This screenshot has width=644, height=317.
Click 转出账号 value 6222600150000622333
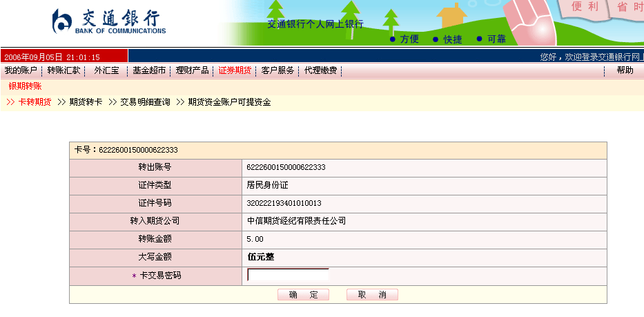point(286,167)
